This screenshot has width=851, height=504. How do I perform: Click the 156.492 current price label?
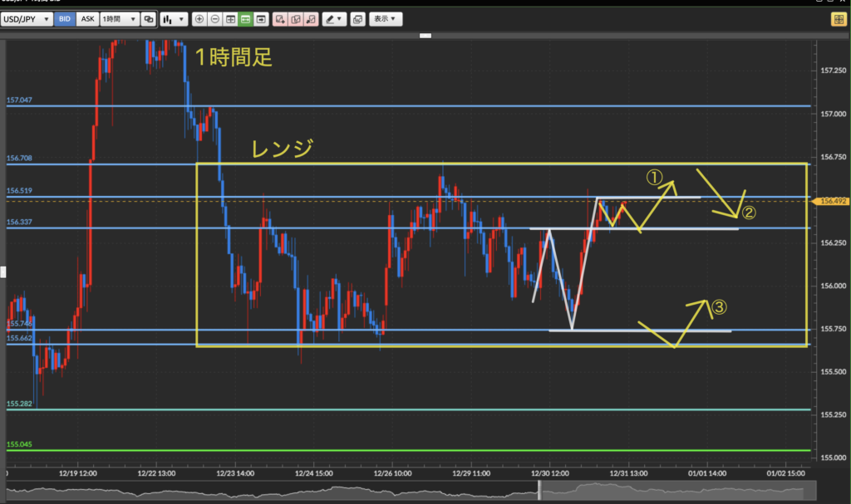[x=832, y=201]
